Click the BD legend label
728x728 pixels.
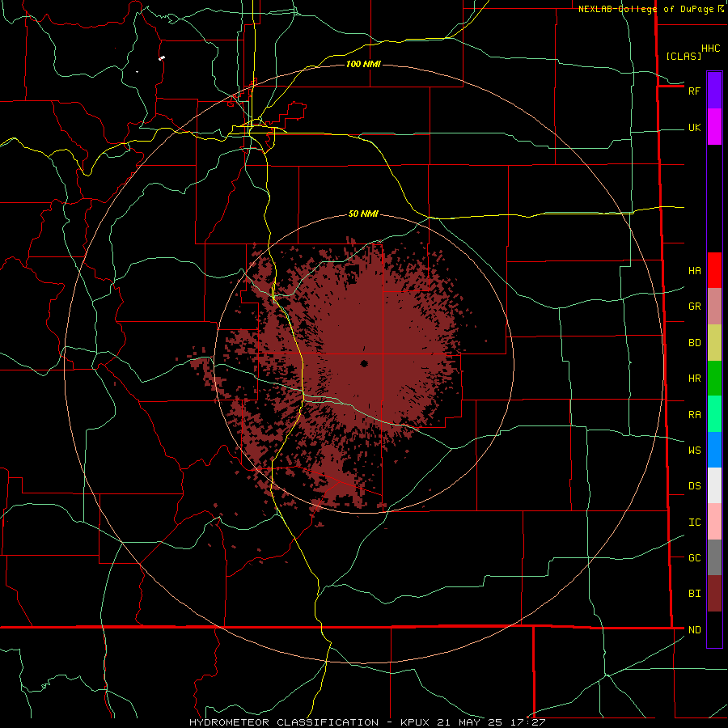tap(694, 343)
